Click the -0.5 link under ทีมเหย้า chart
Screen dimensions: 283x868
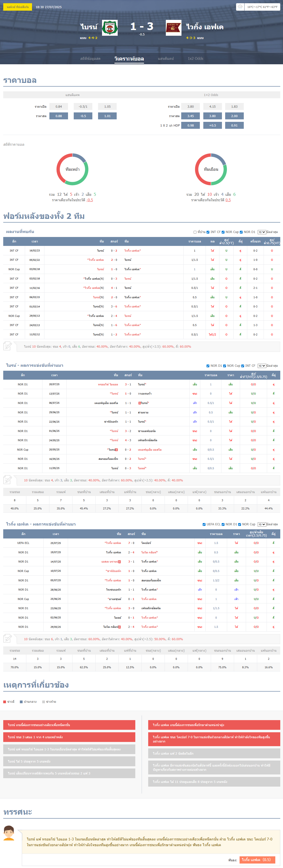coord(90,200)
